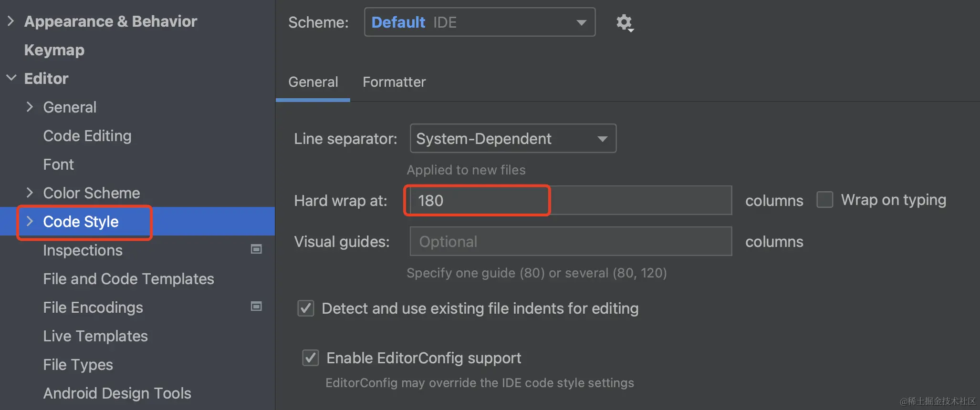Select the General tab
Image resolution: width=980 pixels, height=410 pixels.
click(x=313, y=82)
